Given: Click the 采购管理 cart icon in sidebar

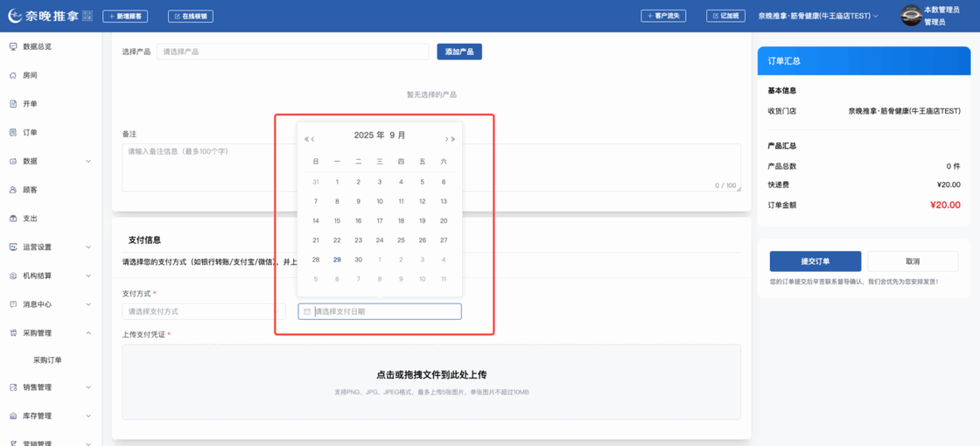Looking at the screenshot, I should (13, 333).
